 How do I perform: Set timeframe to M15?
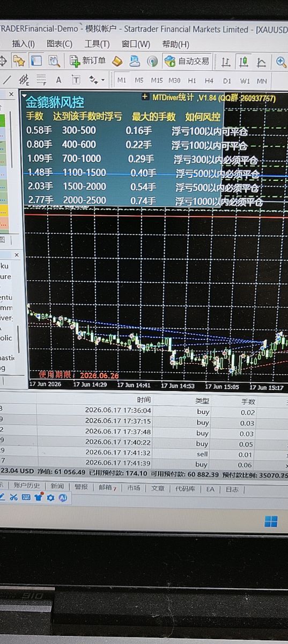(x=157, y=80)
